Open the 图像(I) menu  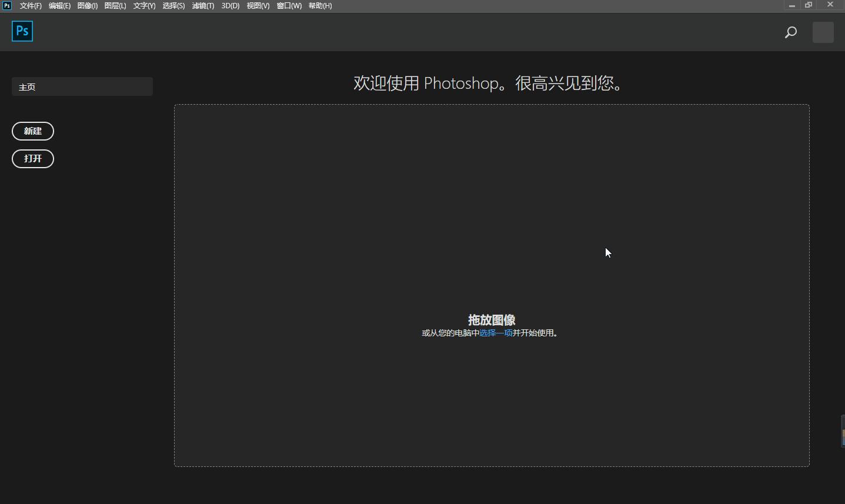[88, 6]
